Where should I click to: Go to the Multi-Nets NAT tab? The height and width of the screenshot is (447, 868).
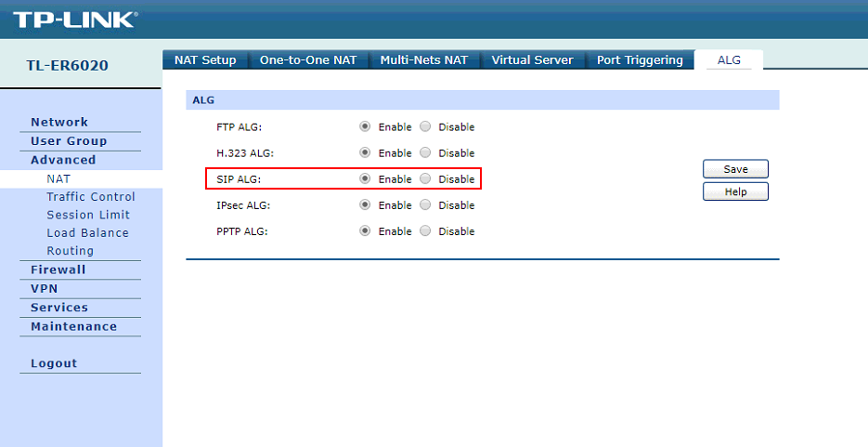423,60
